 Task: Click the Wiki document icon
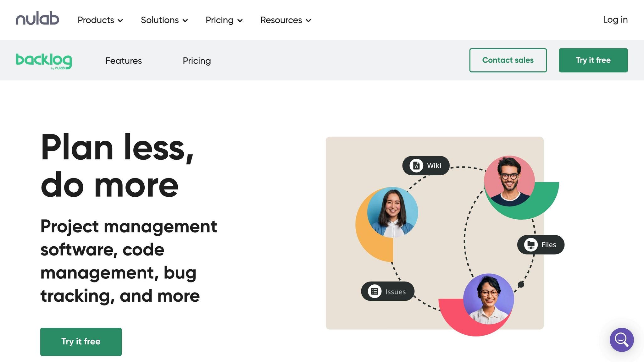point(416,165)
